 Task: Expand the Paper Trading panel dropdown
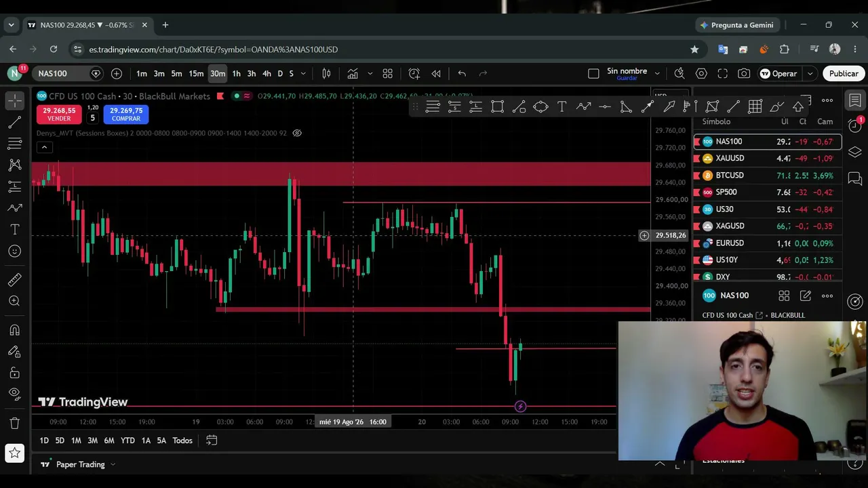[113, 464]
